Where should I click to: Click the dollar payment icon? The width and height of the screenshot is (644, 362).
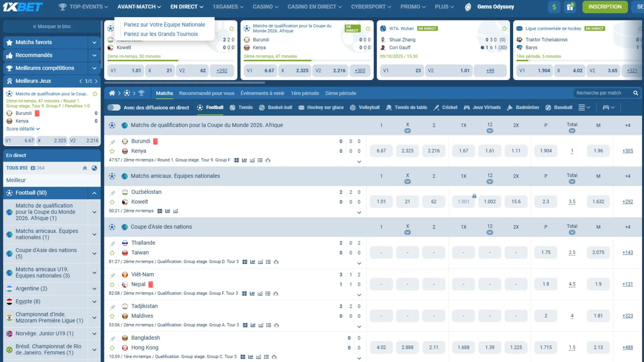(x=554, y=7)
